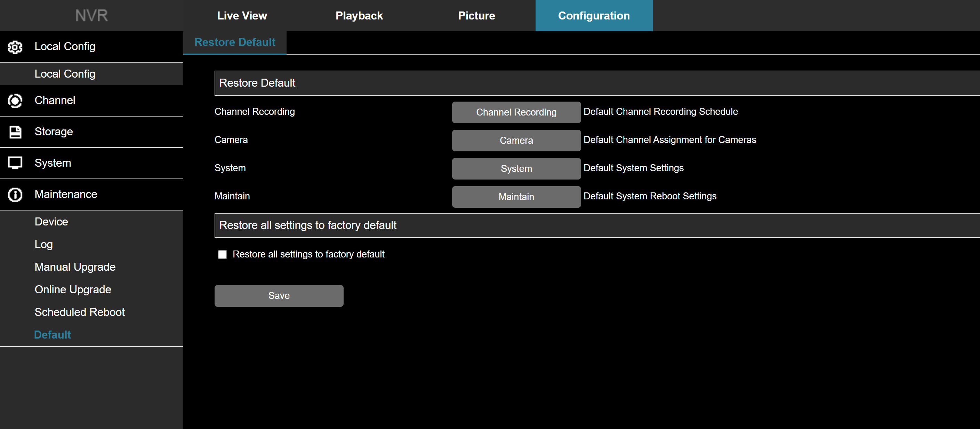Collapse the Maintenance sidebar section
The width and height of the screenshot is (980, 429).
click(66, 194)
